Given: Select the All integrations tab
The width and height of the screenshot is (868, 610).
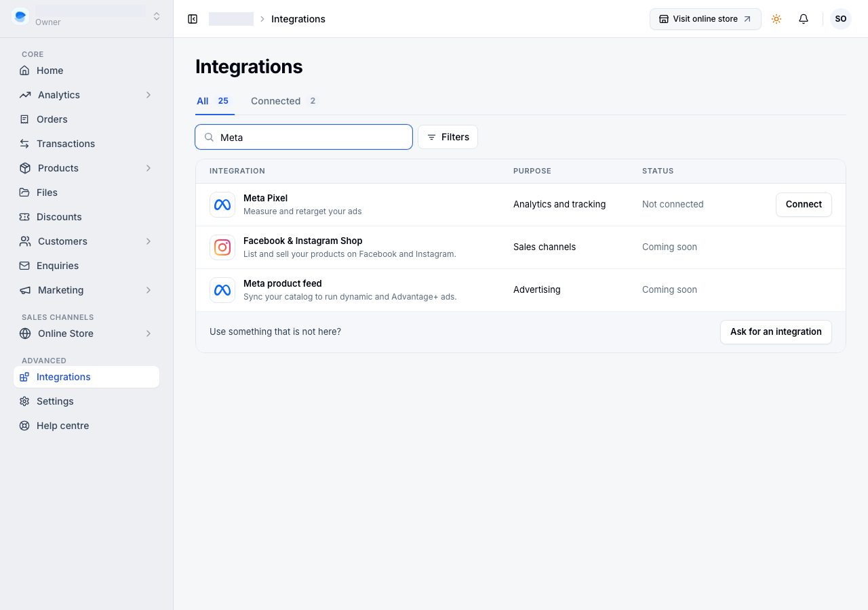Looking at the screenshot, I should (x=214, y=101).
